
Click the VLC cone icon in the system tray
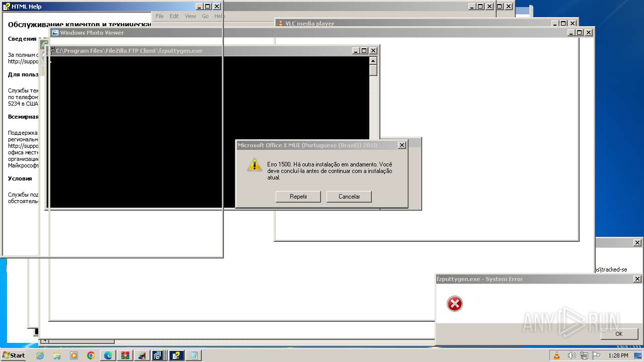click(x=557, y=355)
